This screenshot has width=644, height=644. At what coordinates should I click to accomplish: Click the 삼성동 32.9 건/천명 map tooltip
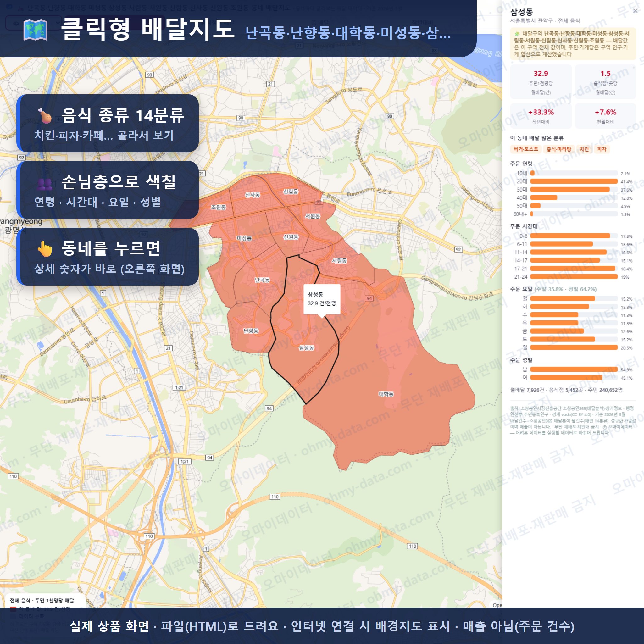point(322,299)
